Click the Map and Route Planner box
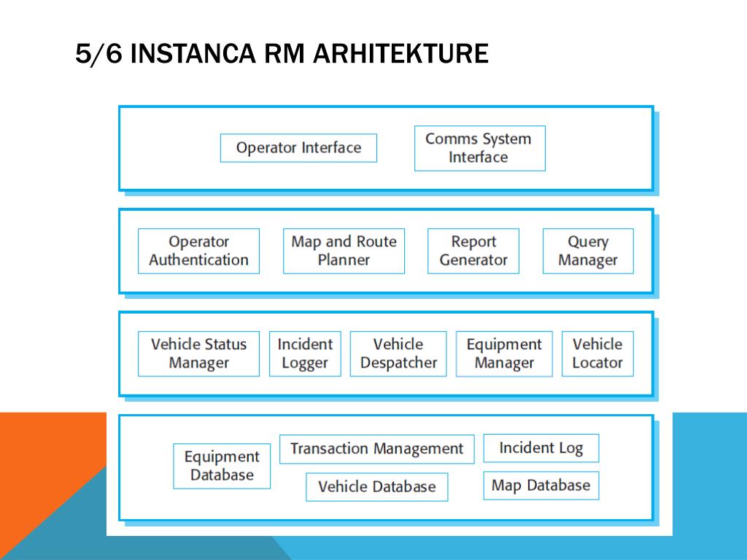Screen dimensions: 747x560 [344, 251]
